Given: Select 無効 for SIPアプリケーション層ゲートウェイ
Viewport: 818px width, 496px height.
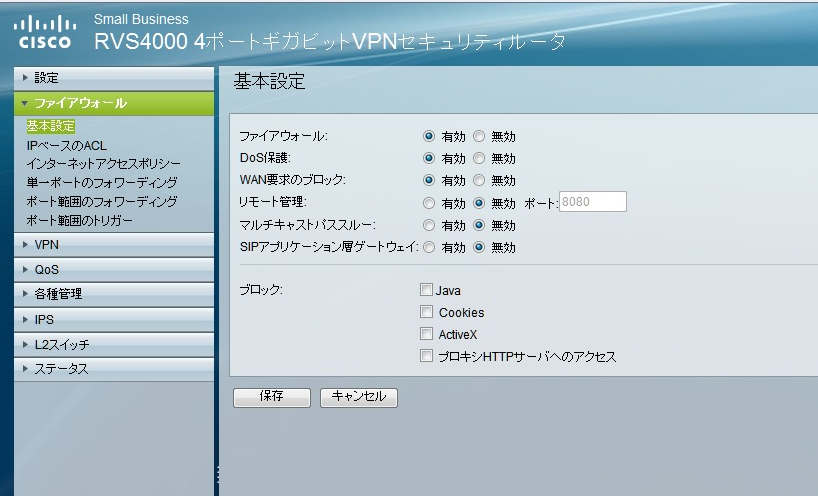Looking at the screenshot, I should pyautogui.click(x=479, y=247).
